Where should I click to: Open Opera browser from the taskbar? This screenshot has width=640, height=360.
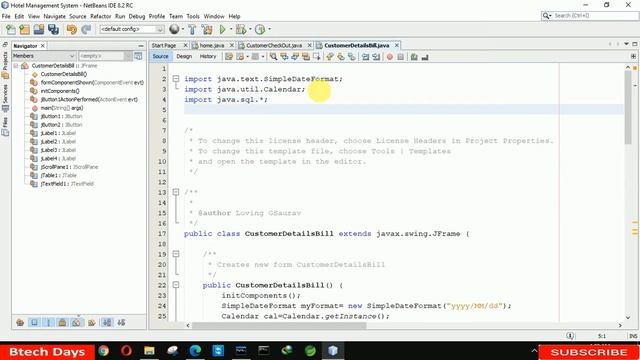click(126, 351)
